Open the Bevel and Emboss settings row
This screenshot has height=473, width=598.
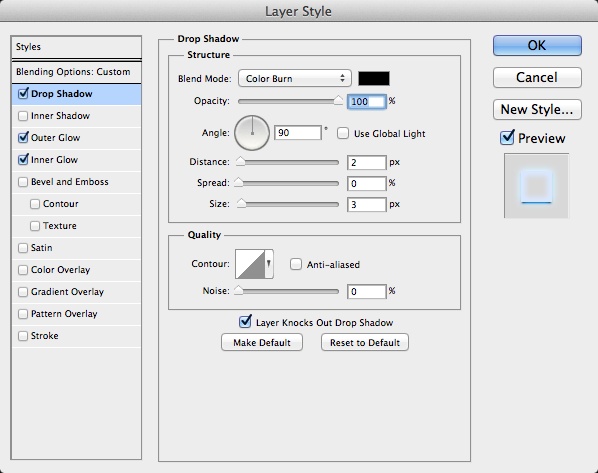[77, 182]
